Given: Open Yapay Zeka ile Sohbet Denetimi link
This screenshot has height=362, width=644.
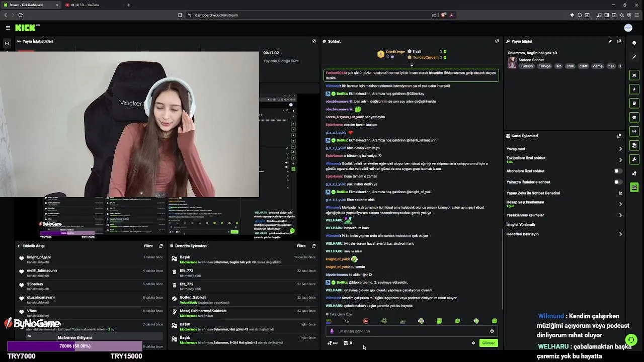Looking at the screenshot, I should [x=564, y=193].
